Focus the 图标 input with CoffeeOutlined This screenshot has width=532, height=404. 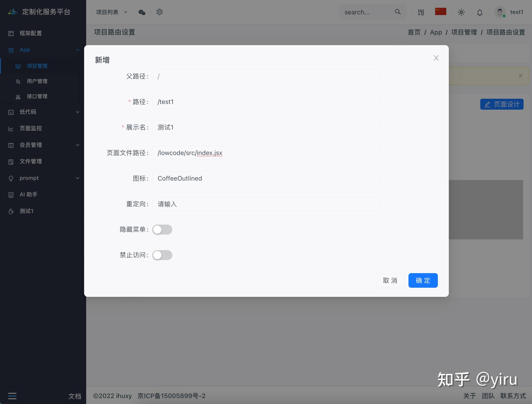266,178
